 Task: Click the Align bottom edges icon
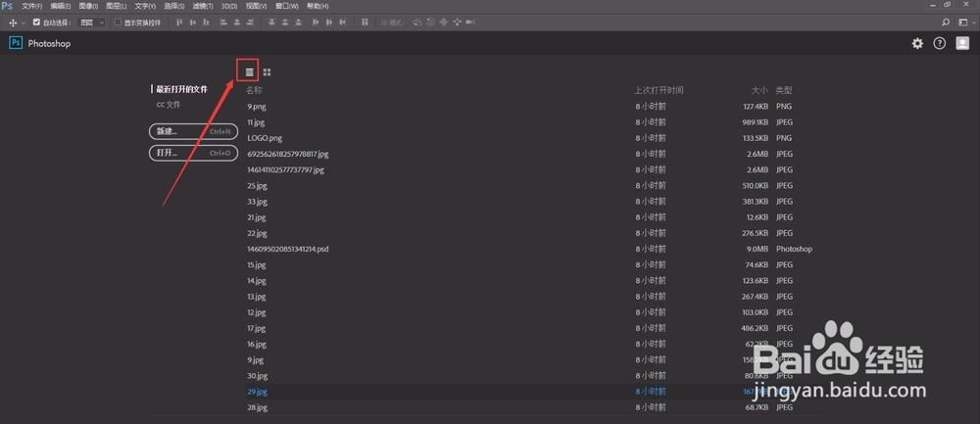206,23
